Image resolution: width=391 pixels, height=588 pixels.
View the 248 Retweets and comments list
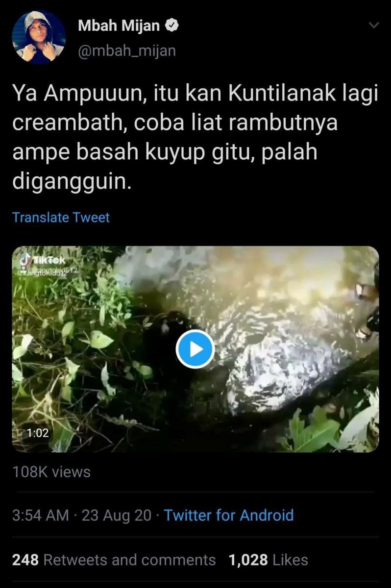[114, 560]
